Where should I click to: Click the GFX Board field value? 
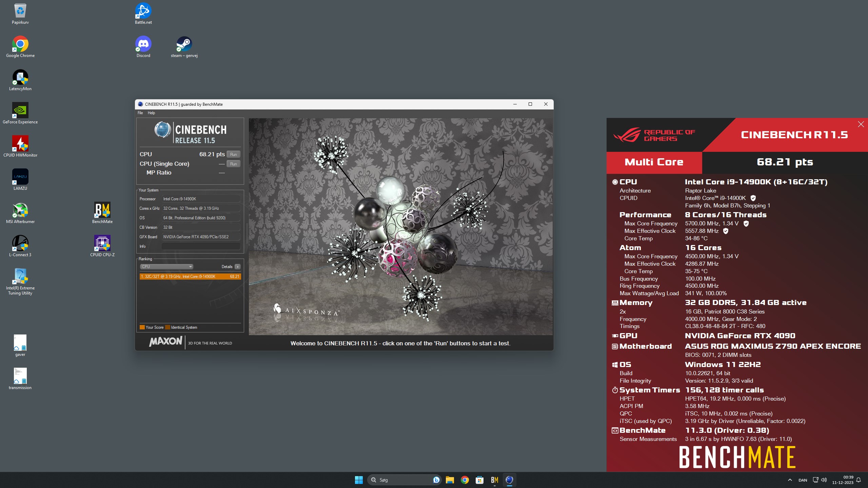coord(201,237)
